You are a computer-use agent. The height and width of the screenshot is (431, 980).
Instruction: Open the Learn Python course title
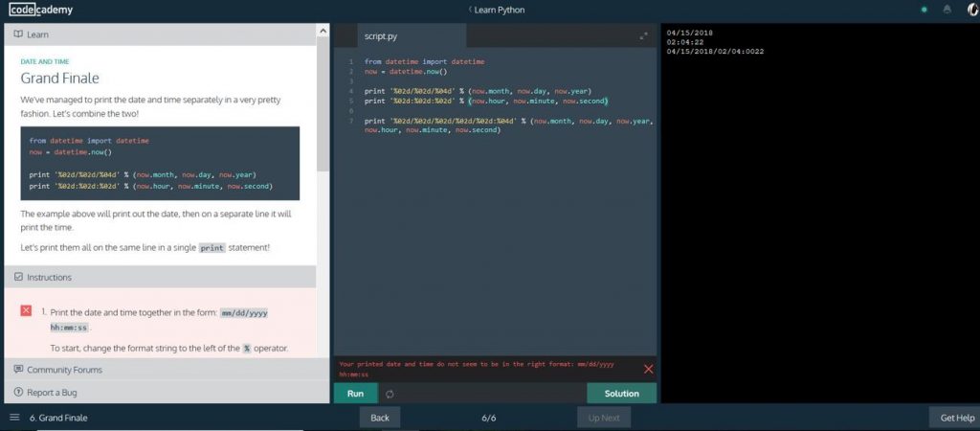point(499,10)
